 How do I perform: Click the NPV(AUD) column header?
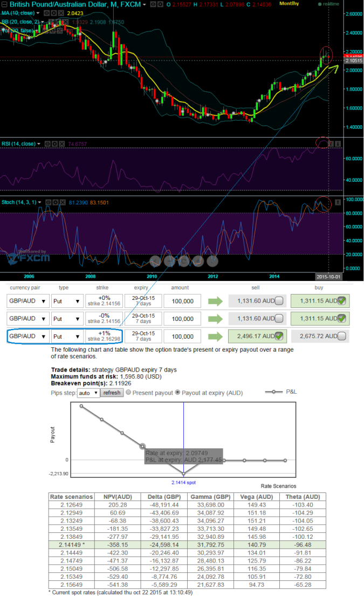coord(118,497)
